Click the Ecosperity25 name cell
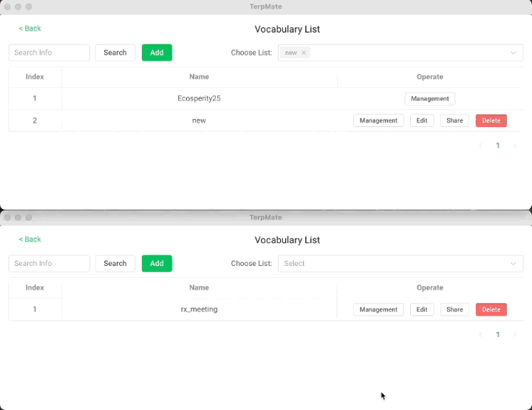 pos(199,98)
